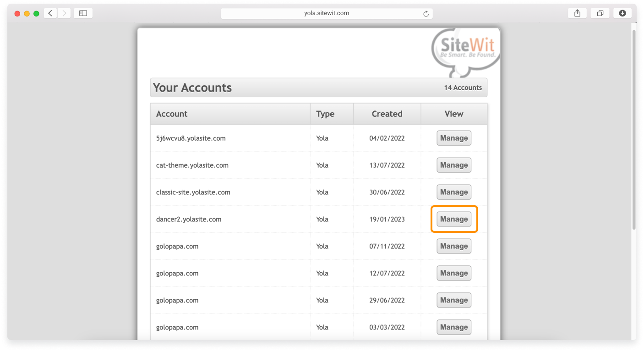Image resolution: width=644 pixels, height=351 pixels.
Task: Click the forward navigation arrow
Action: [x=64, y=13]
